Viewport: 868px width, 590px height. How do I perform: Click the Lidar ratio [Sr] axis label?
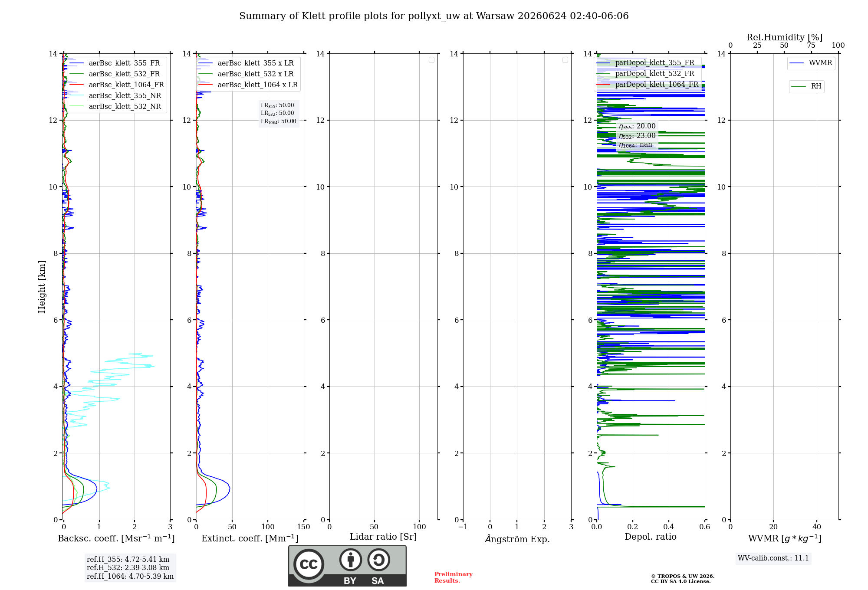(383, 537)
